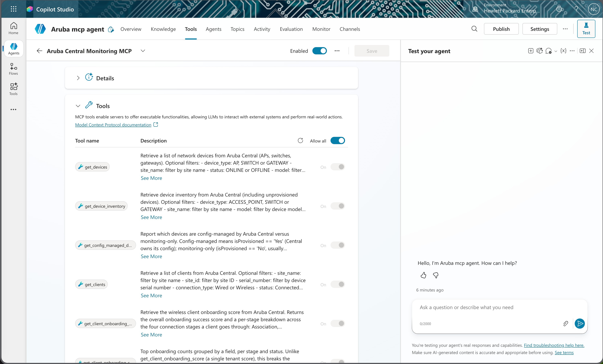Toggle the get_client_onboarding_... switch
Screen dimensions: 603x364
coord(338,323)
